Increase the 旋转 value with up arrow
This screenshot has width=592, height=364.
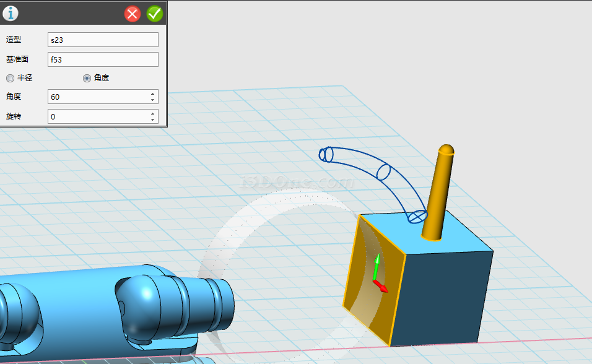coord(152,114)
